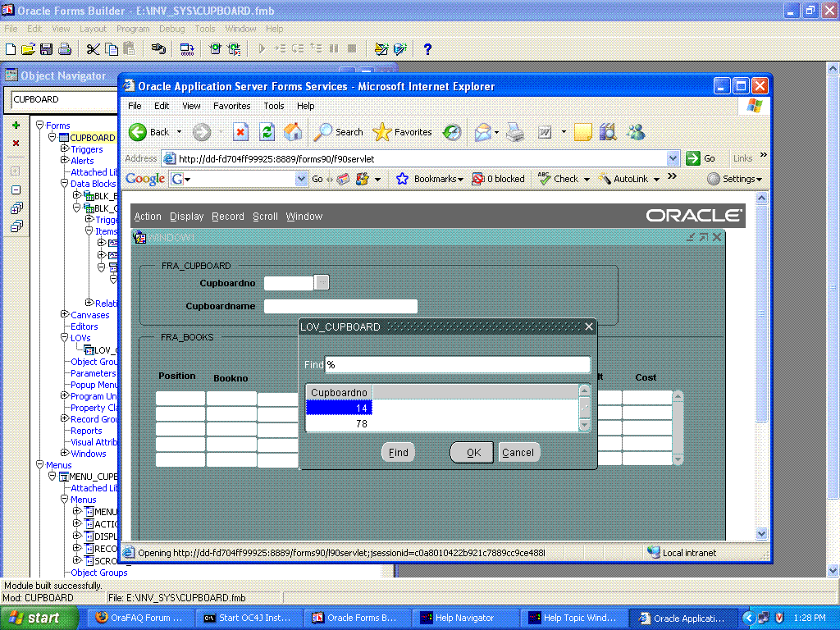Viewport: 840px width, 630px height.
Task: Click New icon in Forms Builder toolbar
Action: 10,49
